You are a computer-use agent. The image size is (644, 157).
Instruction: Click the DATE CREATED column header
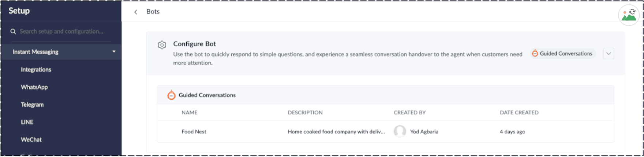coord(519,112)
